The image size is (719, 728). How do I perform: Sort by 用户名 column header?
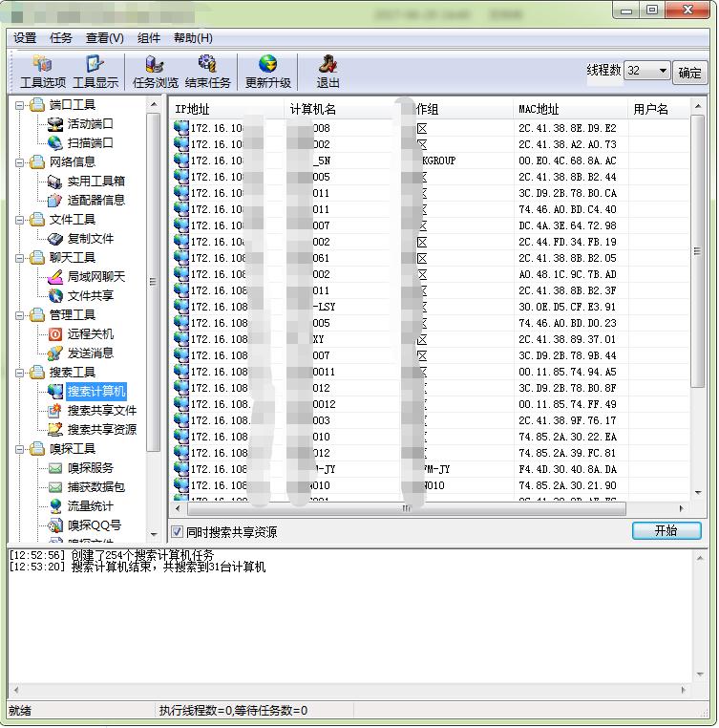tap(658, 109)
